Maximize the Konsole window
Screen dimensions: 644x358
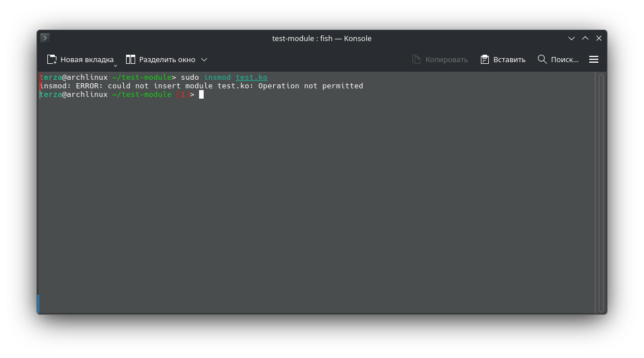[585, 38]
